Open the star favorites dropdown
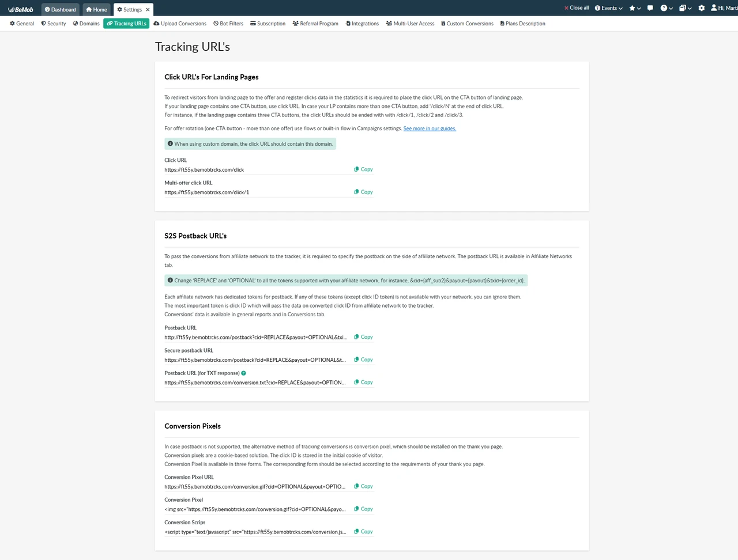738x560 pixels. point(635,8)
